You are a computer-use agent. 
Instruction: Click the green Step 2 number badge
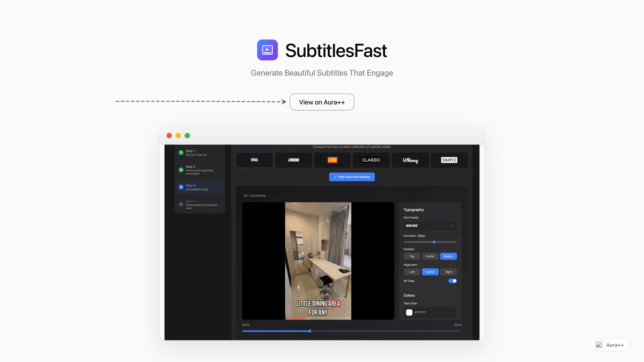(x=181, y=170)
